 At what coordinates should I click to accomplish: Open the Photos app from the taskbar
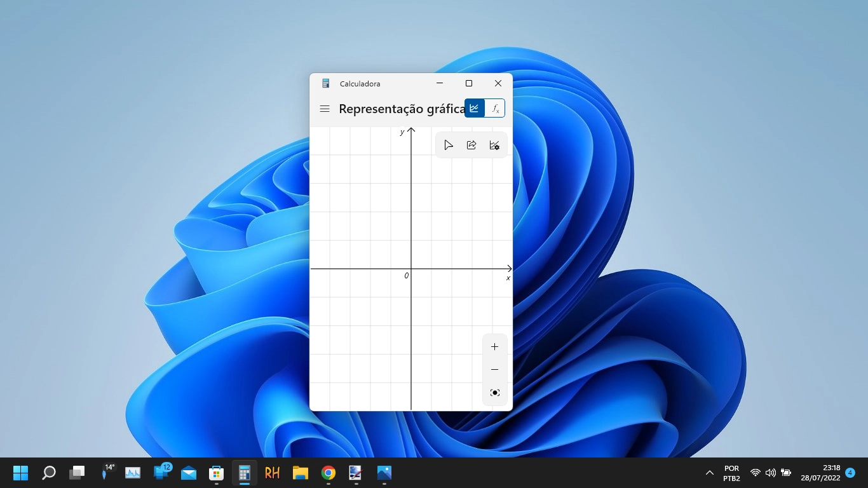tap(384, 473)
